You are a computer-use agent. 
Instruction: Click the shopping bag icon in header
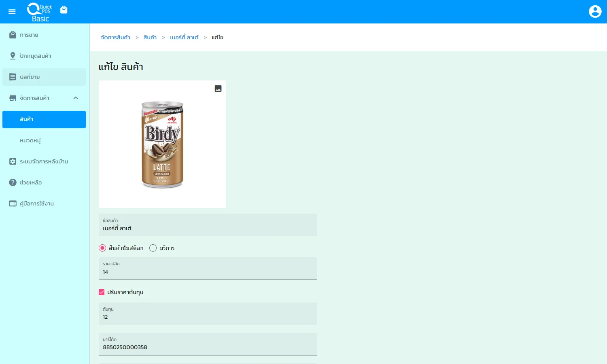[64, 10]
